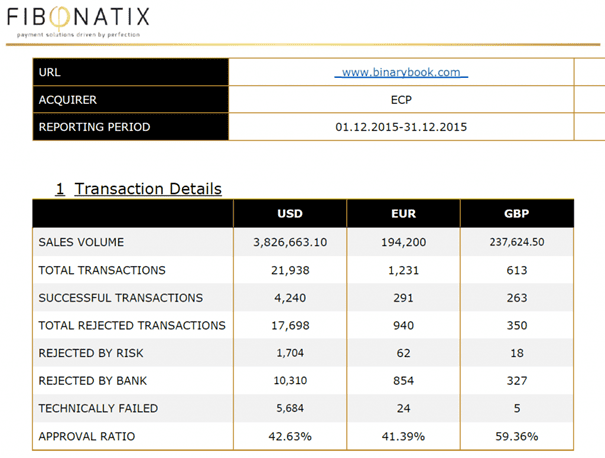Click the EUR column header

pyautogui.click(x=403, y=213)
